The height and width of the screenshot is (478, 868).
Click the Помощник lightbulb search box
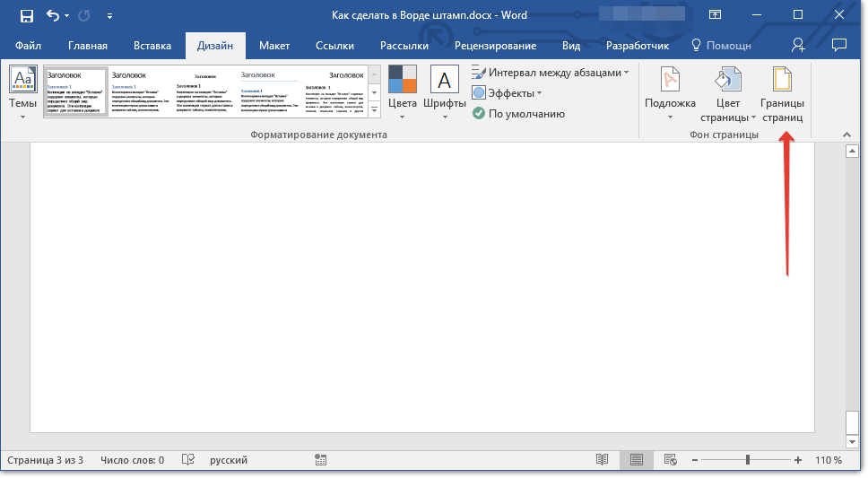[x=721, y=46]
